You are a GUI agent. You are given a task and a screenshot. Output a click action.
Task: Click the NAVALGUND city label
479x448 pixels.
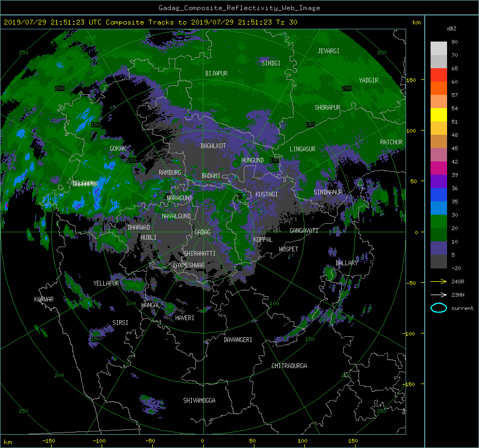pos(176,216)
